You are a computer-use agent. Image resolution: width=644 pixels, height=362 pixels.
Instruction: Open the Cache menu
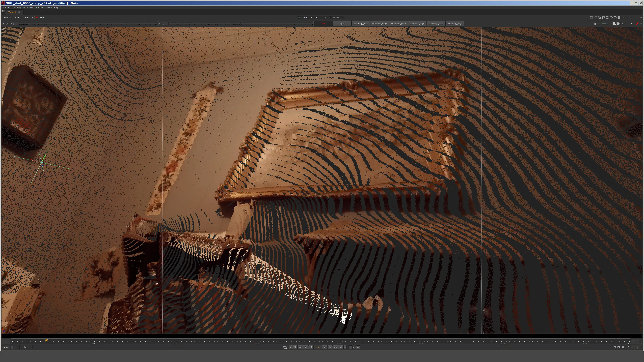[x=48, y=8]
